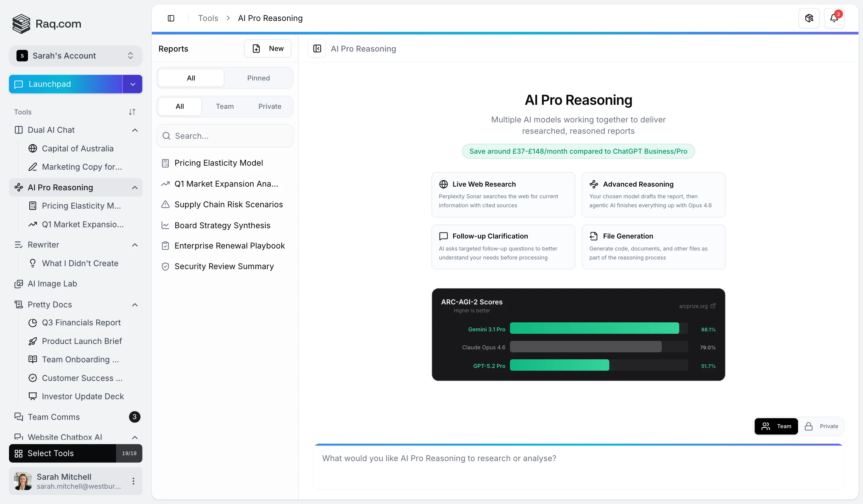The image size is (863, 504).
Task: Open Sarah Mitchell's three-dot account menu
Action: click(133, 481)
